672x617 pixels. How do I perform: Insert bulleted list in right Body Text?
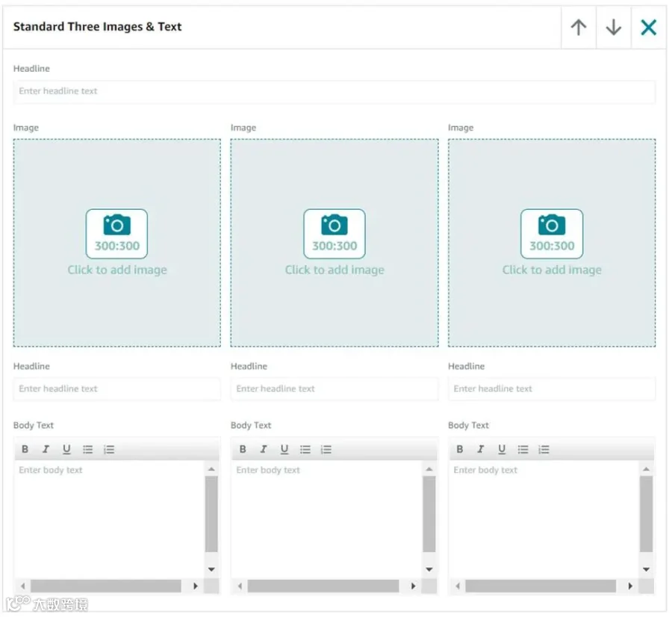(x=523, y=450)
